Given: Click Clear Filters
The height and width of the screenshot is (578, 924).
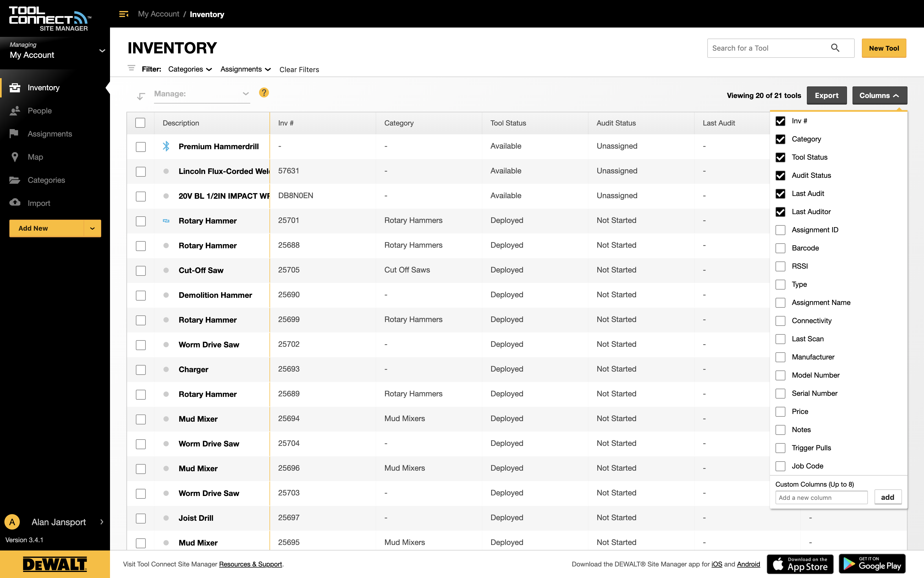Looking at the screenshot, I should point(299,70).
